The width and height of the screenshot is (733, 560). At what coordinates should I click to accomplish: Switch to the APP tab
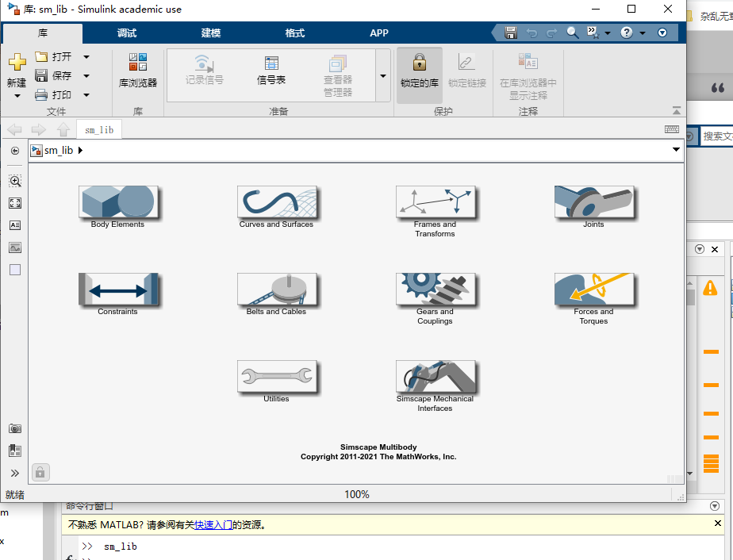coord(379,33)
